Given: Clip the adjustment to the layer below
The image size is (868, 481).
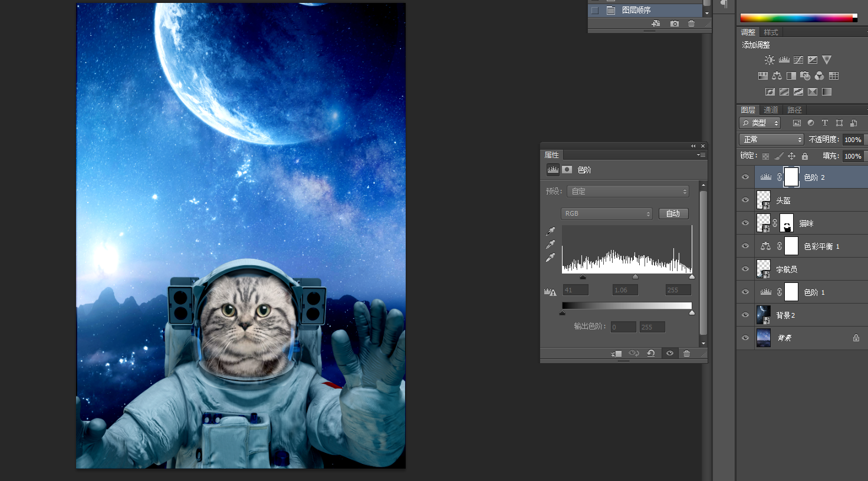Looking at the screenshot, I should tap(616, 354).
